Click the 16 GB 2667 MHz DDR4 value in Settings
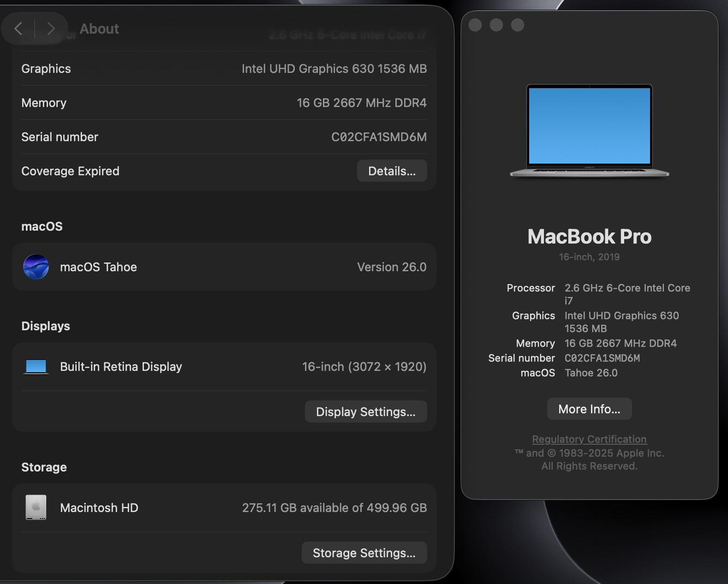This screenshot has height=584, width=728. (362, 103)
